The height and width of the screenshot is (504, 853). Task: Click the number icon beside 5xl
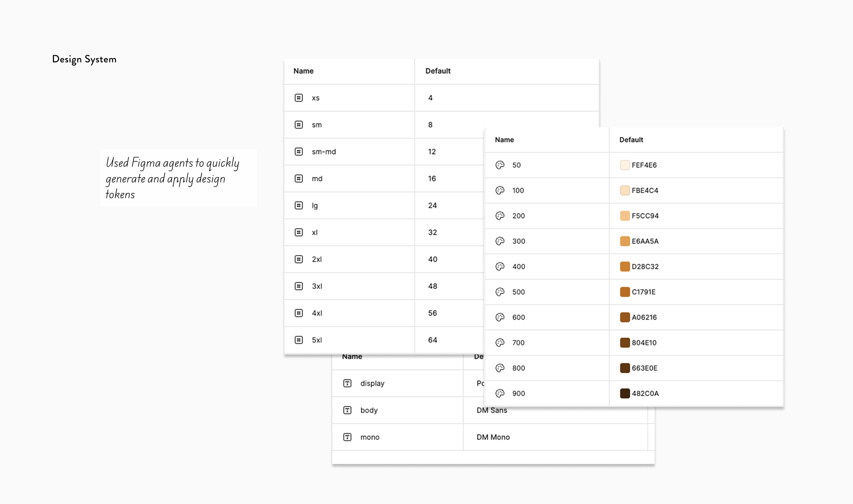299,340
